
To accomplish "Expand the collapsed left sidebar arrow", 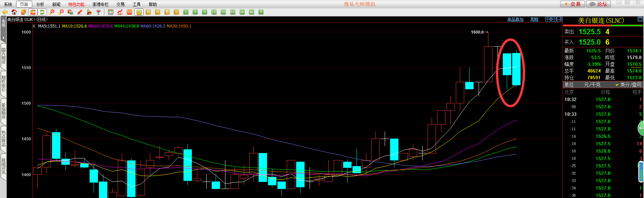I will click(x=3, y=38).
